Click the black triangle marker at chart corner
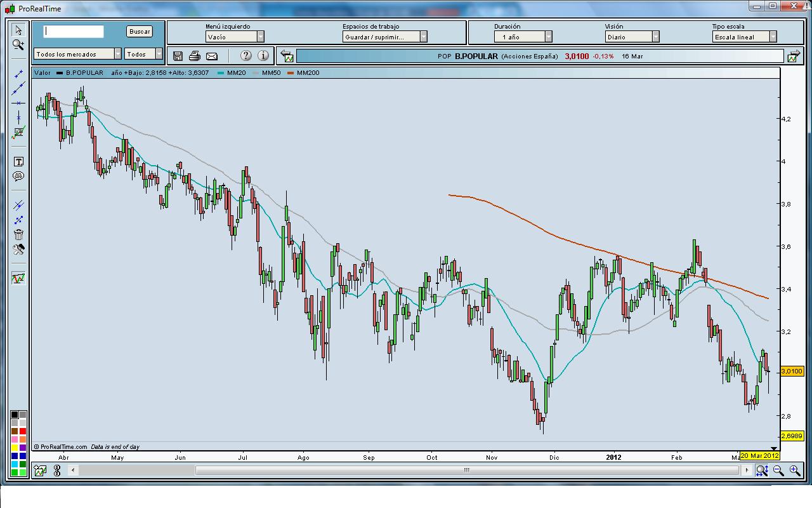The image size is (812, 508). 773,448
